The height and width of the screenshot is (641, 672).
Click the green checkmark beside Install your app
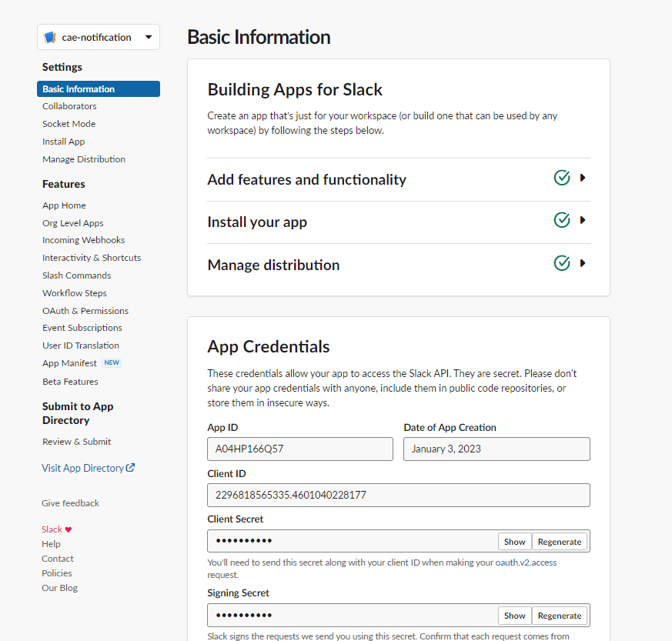[561, 220]
